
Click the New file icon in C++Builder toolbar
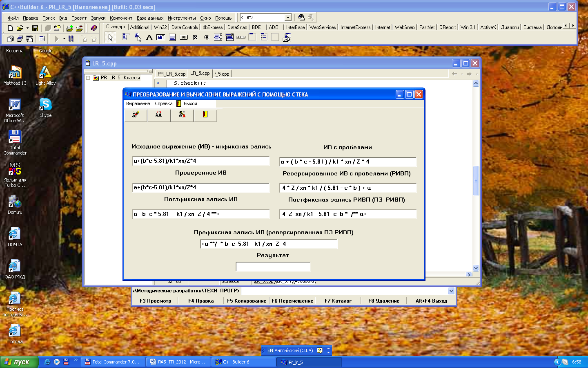(10, 28)
